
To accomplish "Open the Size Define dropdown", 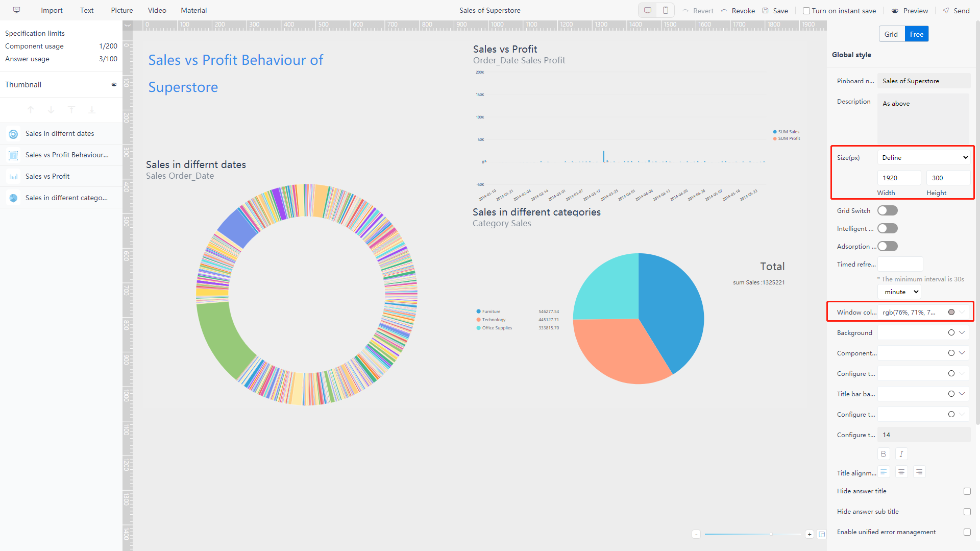I will (924, 157).
